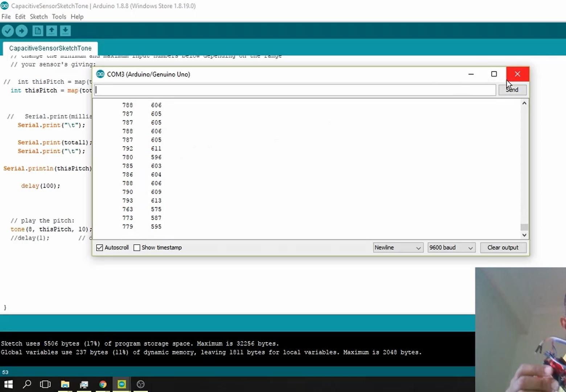566x392 pixels.
Task: Open Task View on the taskbar
Action: point(45,384)
